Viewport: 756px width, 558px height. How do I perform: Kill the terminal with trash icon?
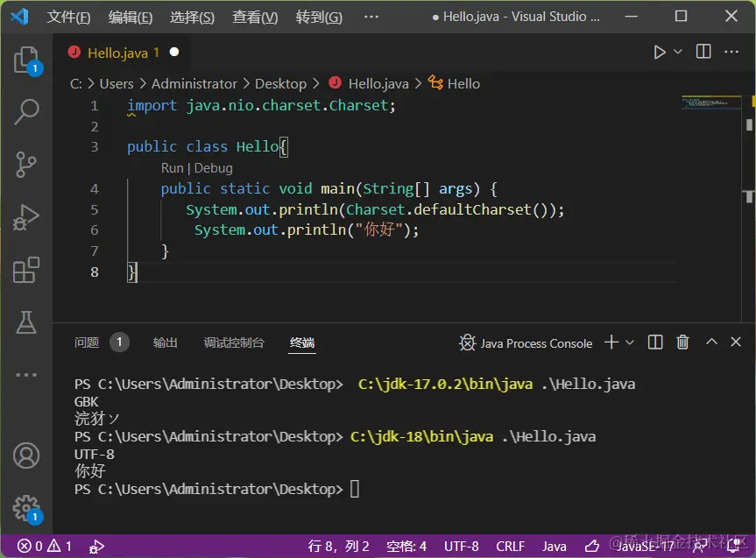[x=682, y=343]
